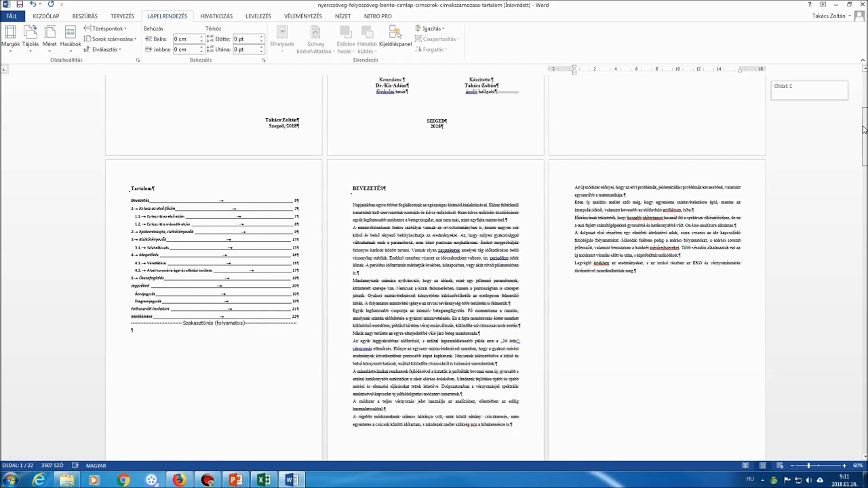
Task: Switch to Excel on the taskbar
Action: 264,480
